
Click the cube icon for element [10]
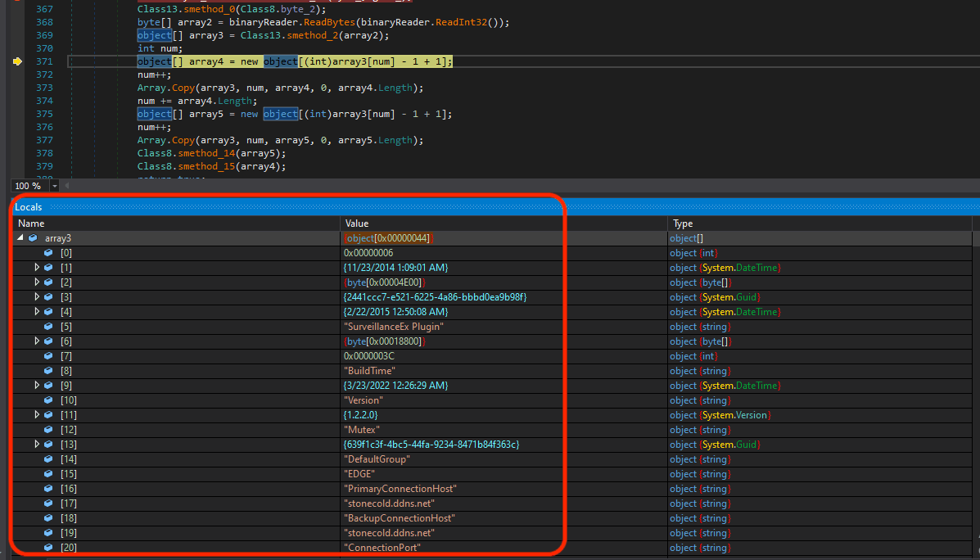[x=48, y=400]
